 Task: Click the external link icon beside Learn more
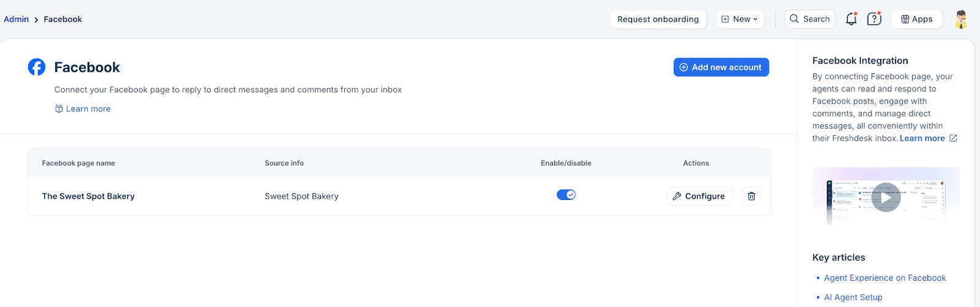click(953, 138)
